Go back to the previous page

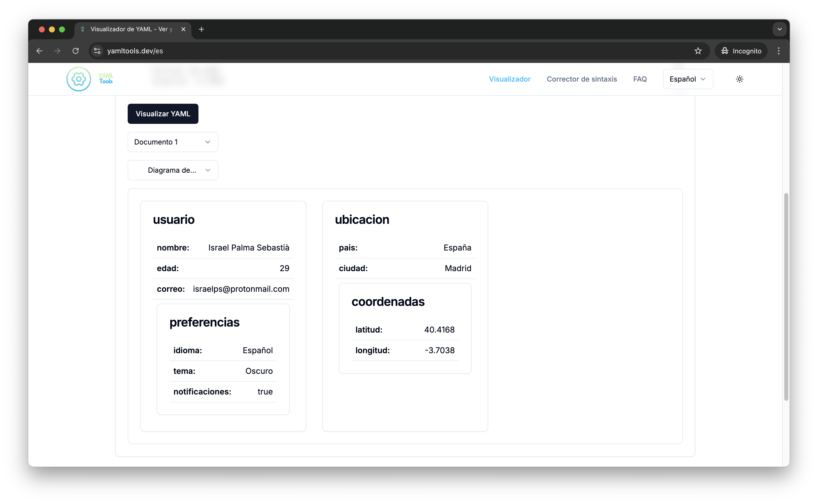point(39,51)
